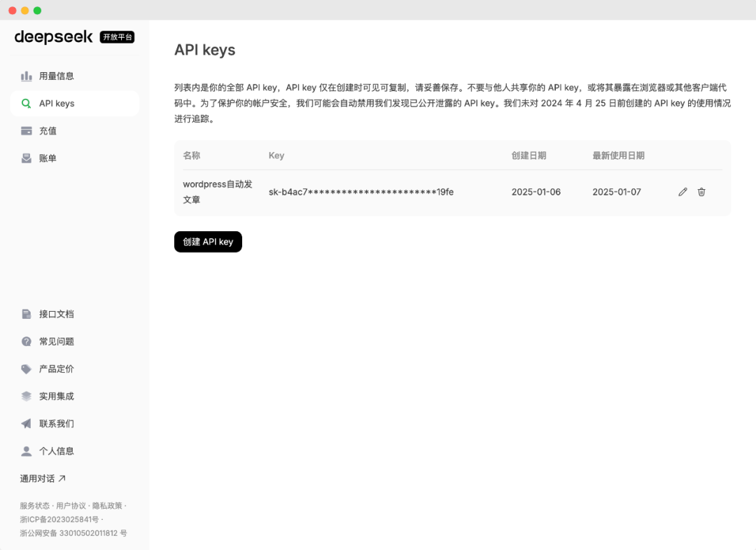Click the document icon beside 接口文档
756x550 pixels.
27,314
